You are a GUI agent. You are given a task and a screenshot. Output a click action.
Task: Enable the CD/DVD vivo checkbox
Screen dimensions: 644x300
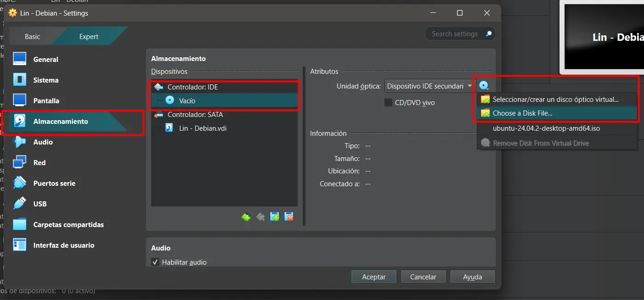389,103
